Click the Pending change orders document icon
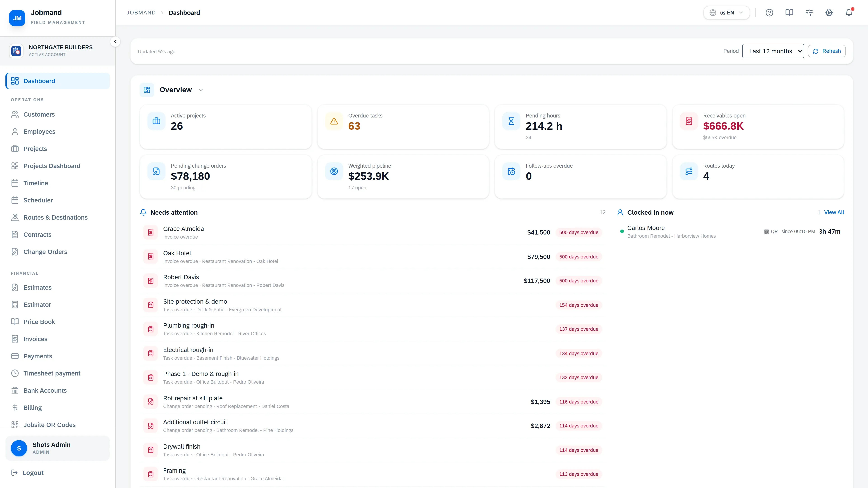868x488 pixels. [156, 171]
